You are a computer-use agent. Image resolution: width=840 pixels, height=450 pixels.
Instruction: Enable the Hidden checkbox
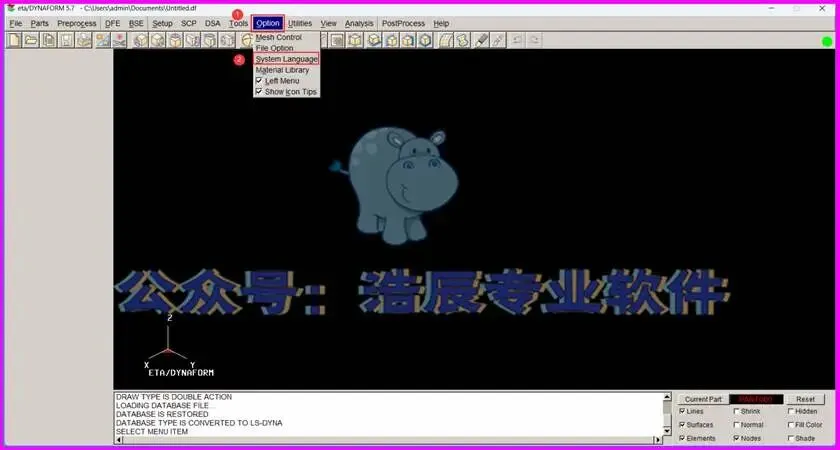point(791,411)
